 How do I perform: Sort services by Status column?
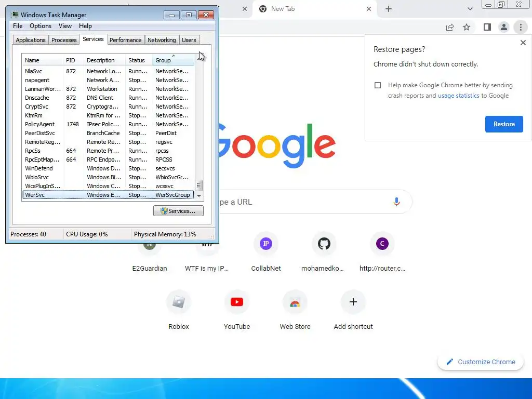(x=139, y=60)
